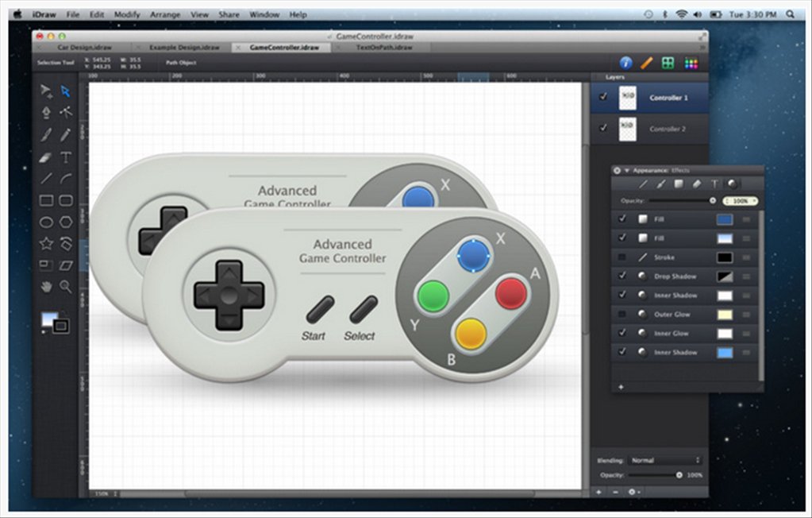The height and width of the screenshot is (518, 812).
Task: Open the layer gear options dropdown
Action: (633, 492)
